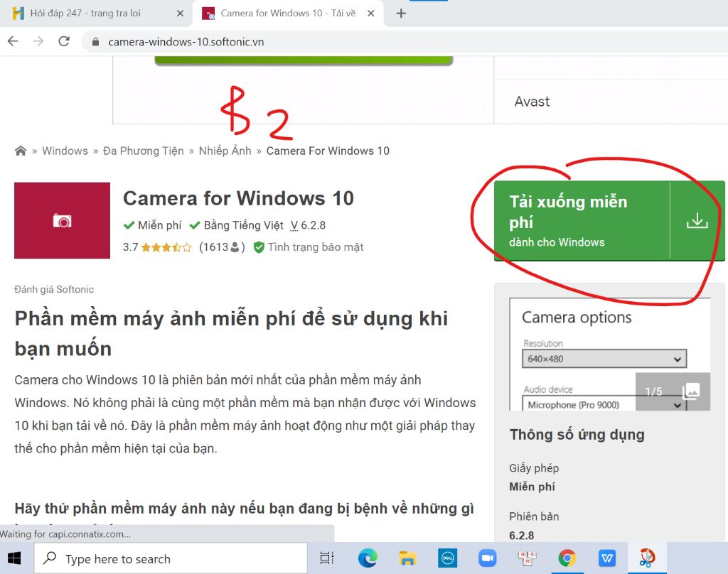The height and width of the screenshot is (574, 728).
Task: Open the Nhiếp Ảnh breadcrumb link
Action: click(225, 151)
